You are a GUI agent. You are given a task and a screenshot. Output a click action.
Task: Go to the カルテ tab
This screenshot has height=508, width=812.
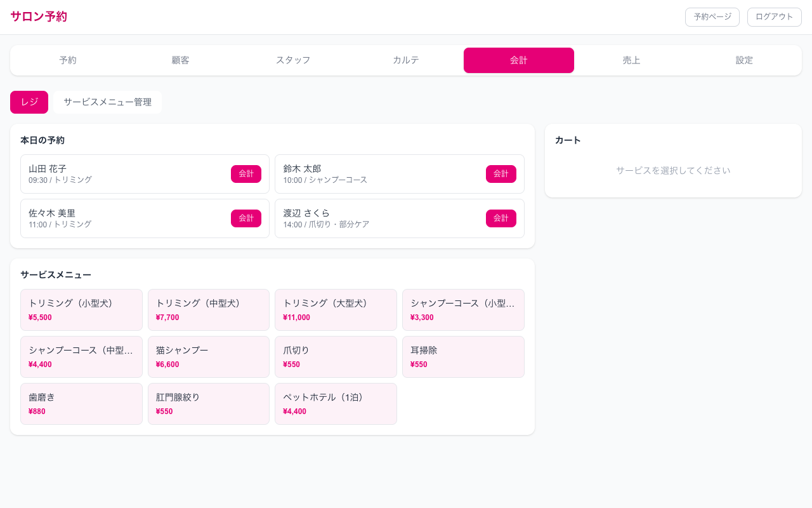[x=406, y=60]
